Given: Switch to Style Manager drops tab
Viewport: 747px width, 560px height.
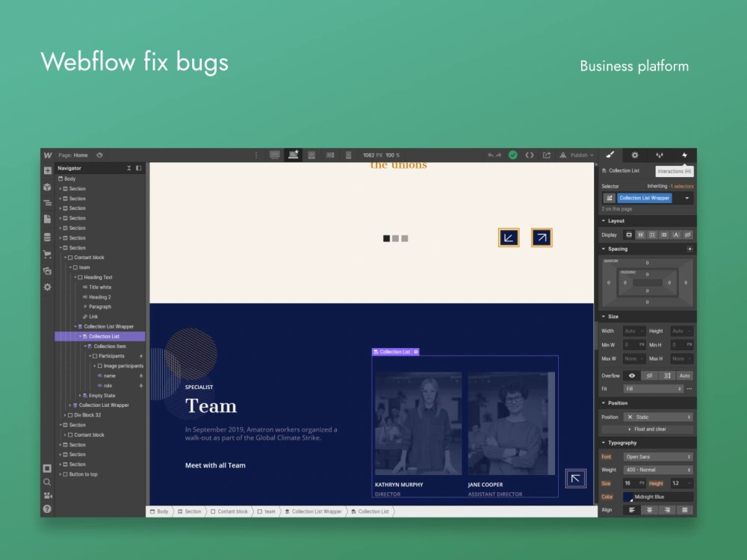Looking at the screenshot, I should 660,155.
